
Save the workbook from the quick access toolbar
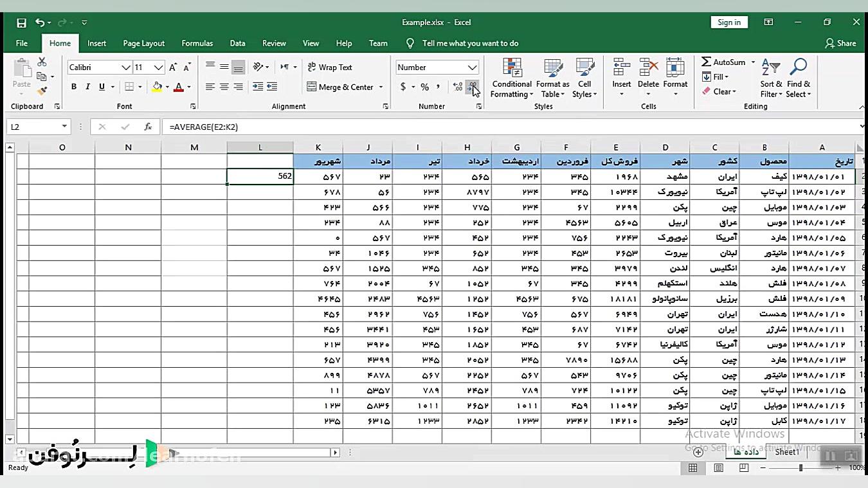[x=21, y=23]
